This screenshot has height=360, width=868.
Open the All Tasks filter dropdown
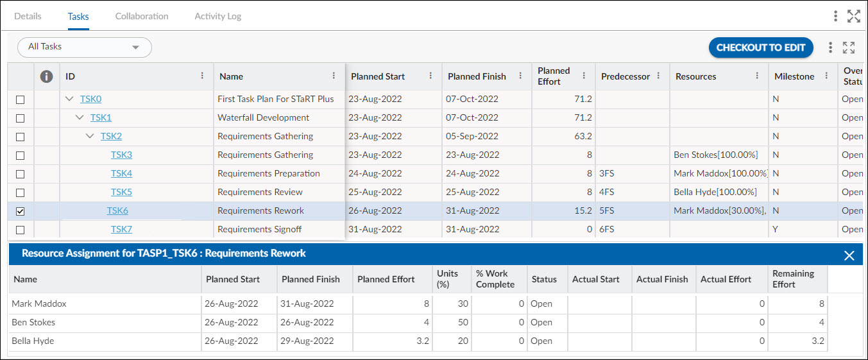[84, 47]
